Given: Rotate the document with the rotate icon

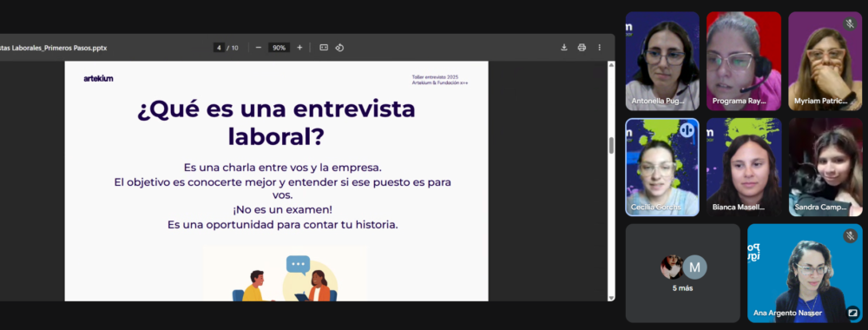Looking at the screenshot, I should point(339,48).
